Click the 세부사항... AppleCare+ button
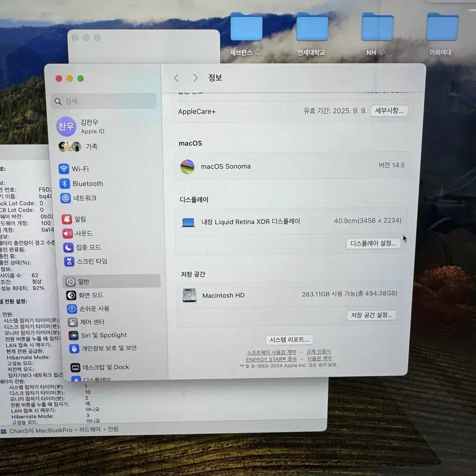Viewport: 476px width, 476px height. pyautogui.click(x=389, y=111)
